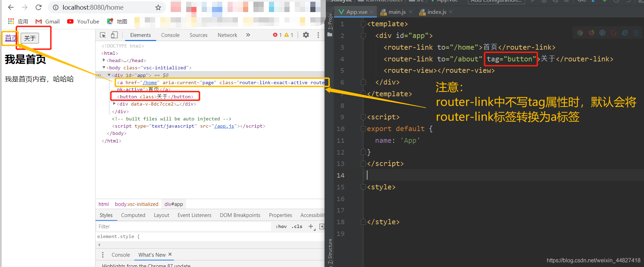Open the Layout pane tab
The image size is (644, 267).
pyautogui.click(x=161, y=215)
